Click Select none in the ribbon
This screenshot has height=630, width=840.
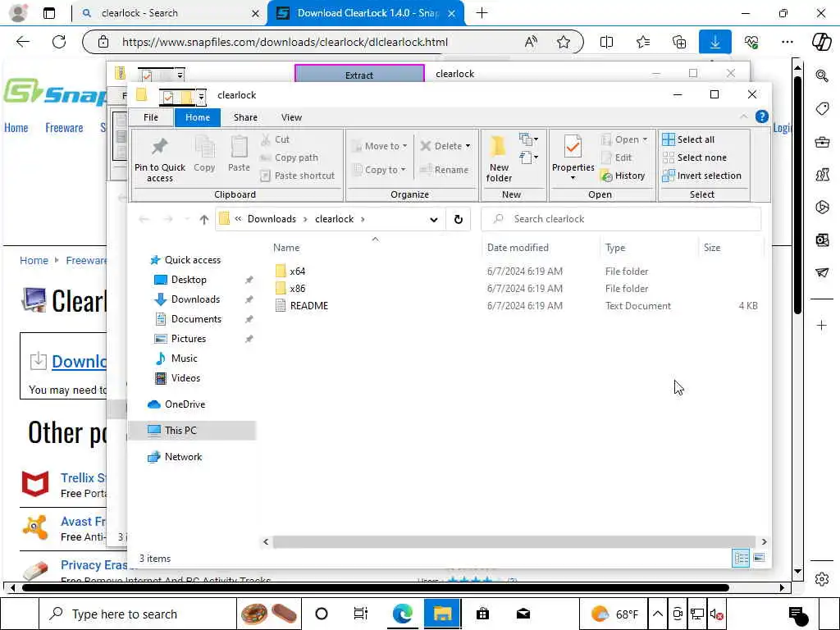695,157
